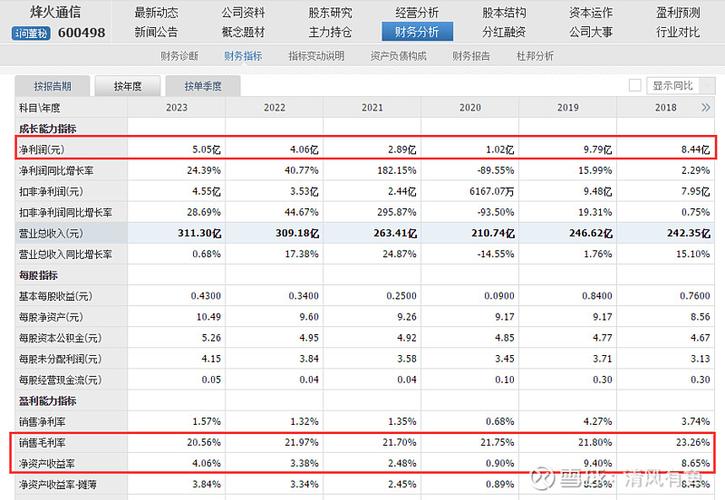Click the 显示同比 label button
This screenshot has height=500, width=725.
[x=681, y=86]
